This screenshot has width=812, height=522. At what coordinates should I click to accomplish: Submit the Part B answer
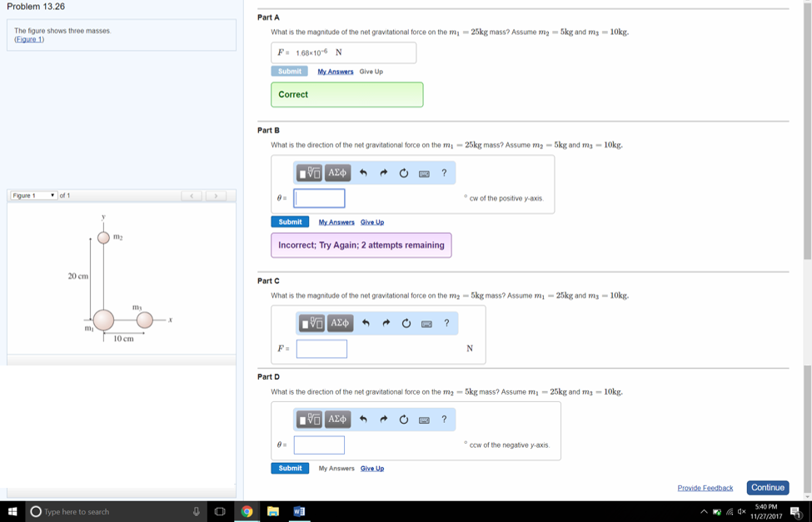pyautogui.click(x=289, y=221)
